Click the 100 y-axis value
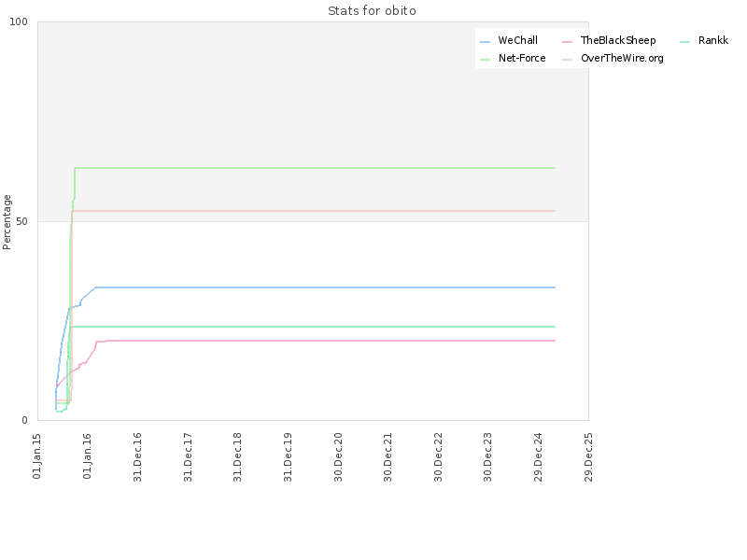The height and width of the screenshot is (560, 747). point(19,21)
